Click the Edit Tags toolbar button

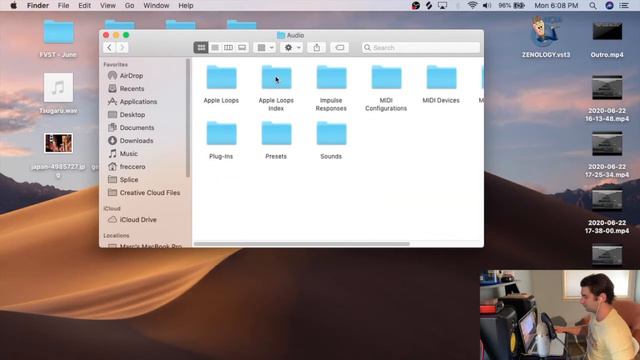click(340, 48)
